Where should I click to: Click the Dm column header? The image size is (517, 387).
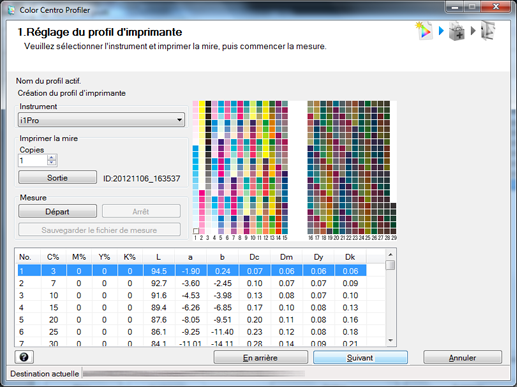coord(287,257)
